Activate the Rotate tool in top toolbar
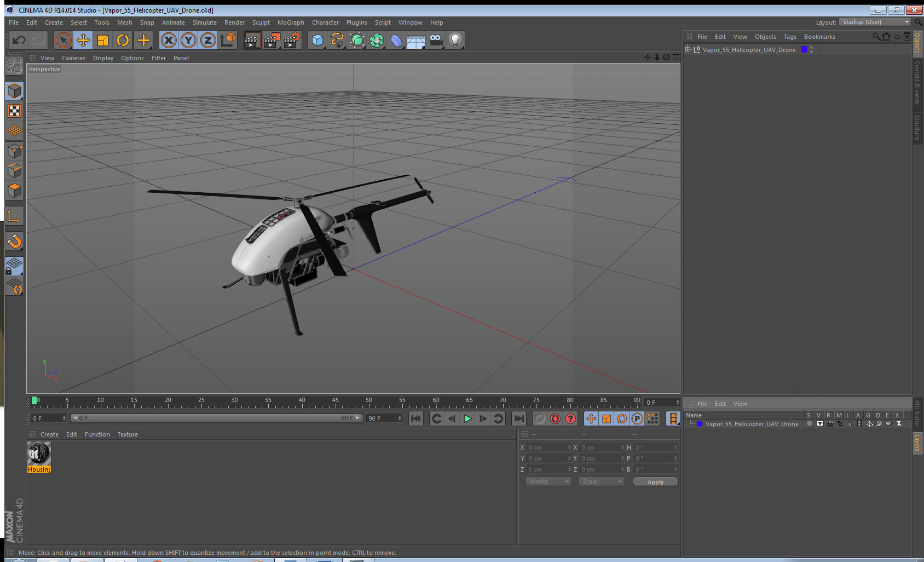This screenshot has height=562, width=924. click(x=123, y=40)
